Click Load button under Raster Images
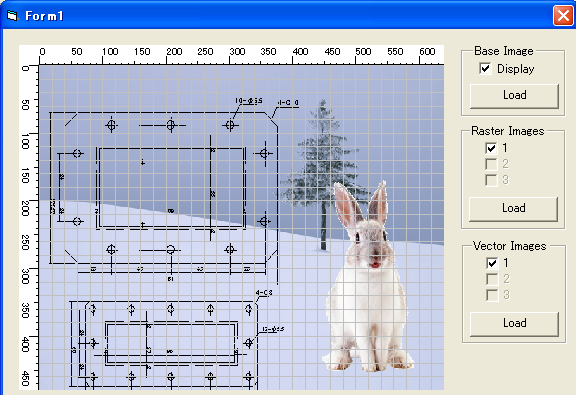576x395 pixels. [513, 209]
